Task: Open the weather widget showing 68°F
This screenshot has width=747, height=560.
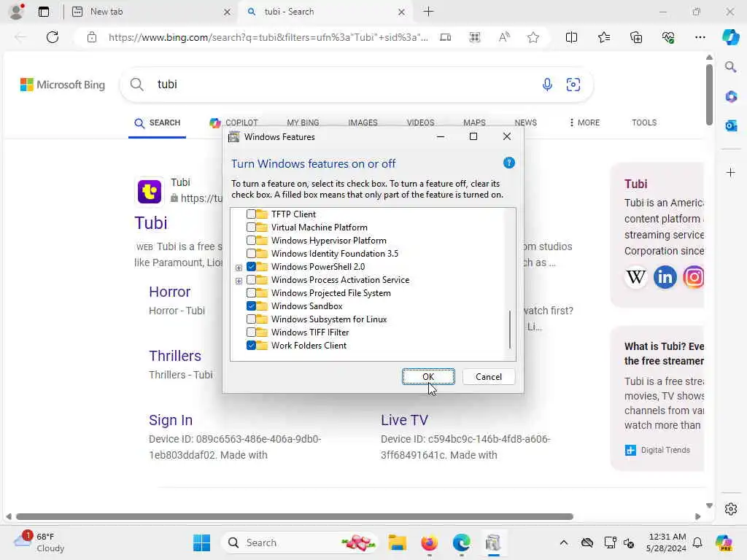Action: pyautogui.click(x=39, y=542)
